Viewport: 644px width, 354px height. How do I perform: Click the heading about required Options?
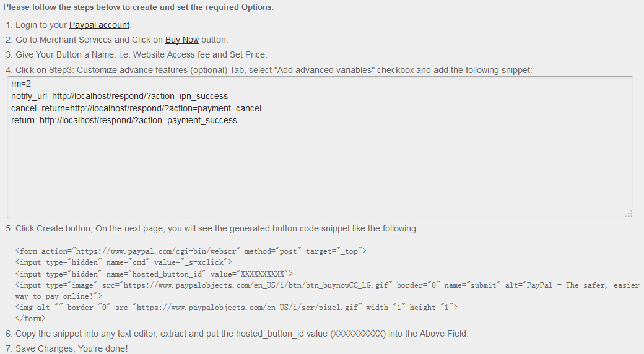(139, 7)
